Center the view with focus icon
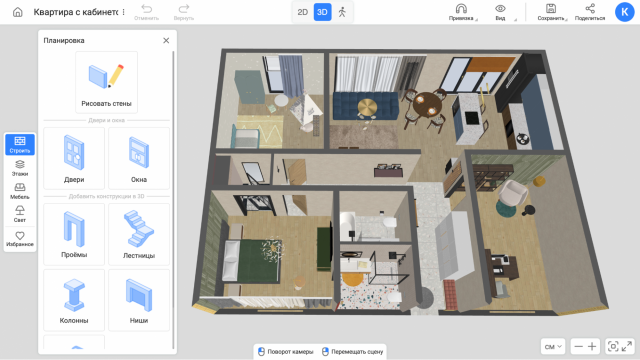 click(613, 347)
